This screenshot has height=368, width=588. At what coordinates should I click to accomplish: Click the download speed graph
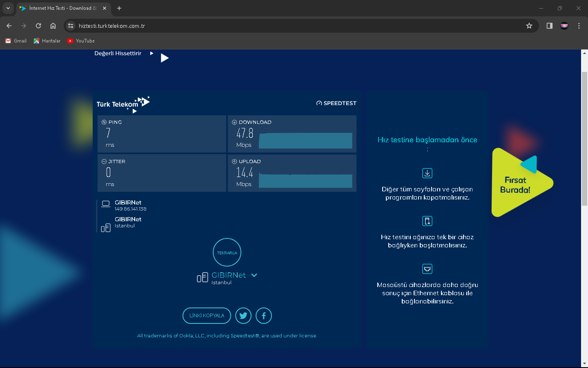click(305, 141)
